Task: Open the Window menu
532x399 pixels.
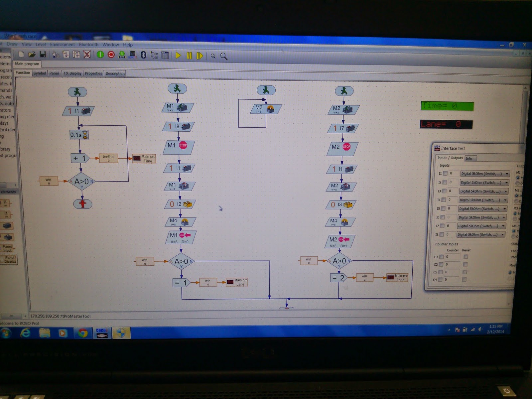Action: tap(111, 45)
